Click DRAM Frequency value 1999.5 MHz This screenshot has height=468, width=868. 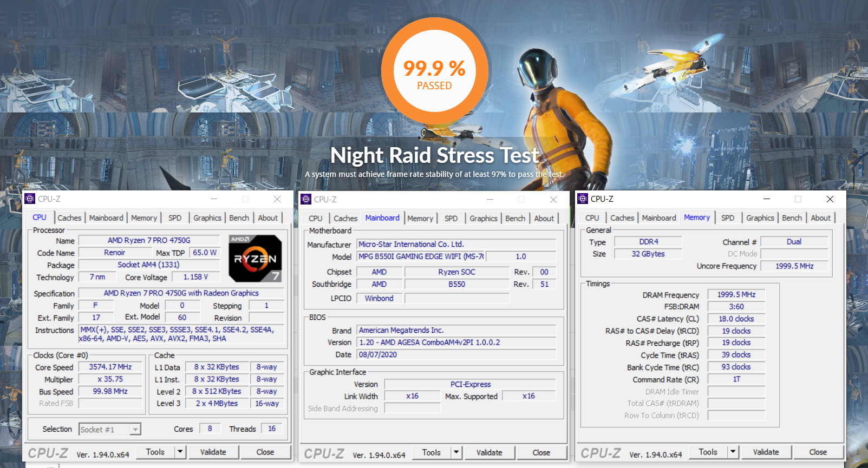[736, 294]
